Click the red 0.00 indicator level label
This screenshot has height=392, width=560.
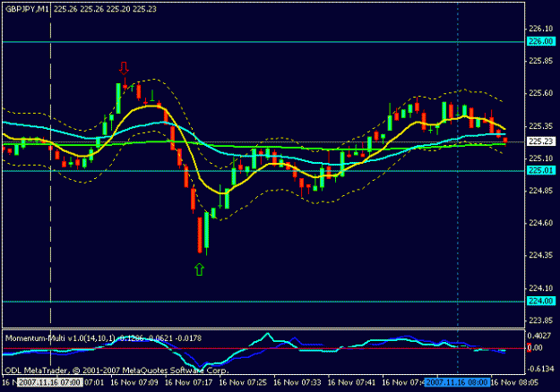coord(535,348)
